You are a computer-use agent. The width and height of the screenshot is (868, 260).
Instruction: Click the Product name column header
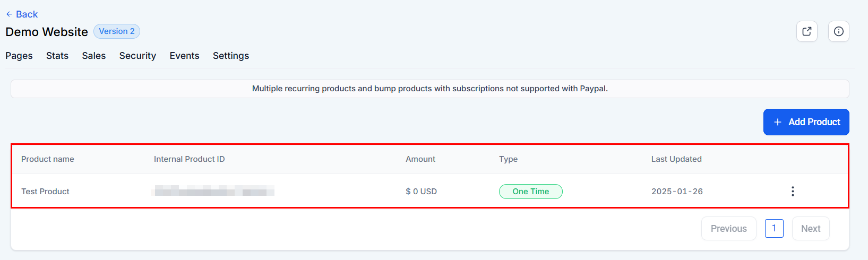[48, 159]
